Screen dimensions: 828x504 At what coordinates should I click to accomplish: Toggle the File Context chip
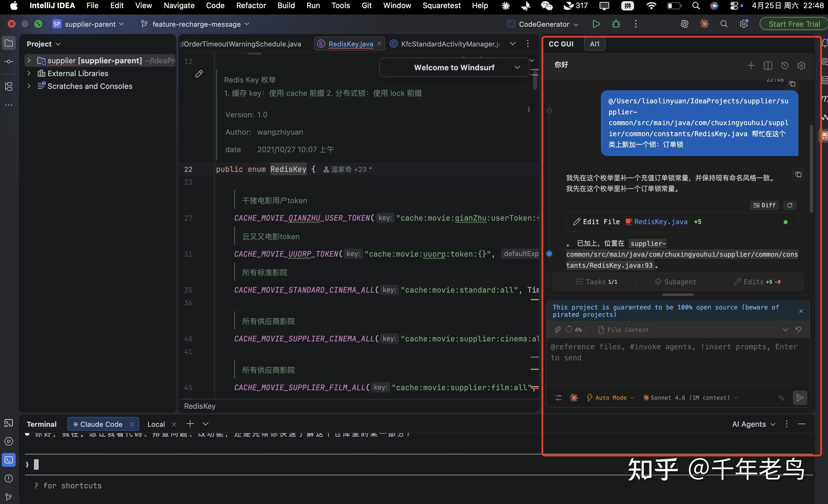[x=623, y=330]
